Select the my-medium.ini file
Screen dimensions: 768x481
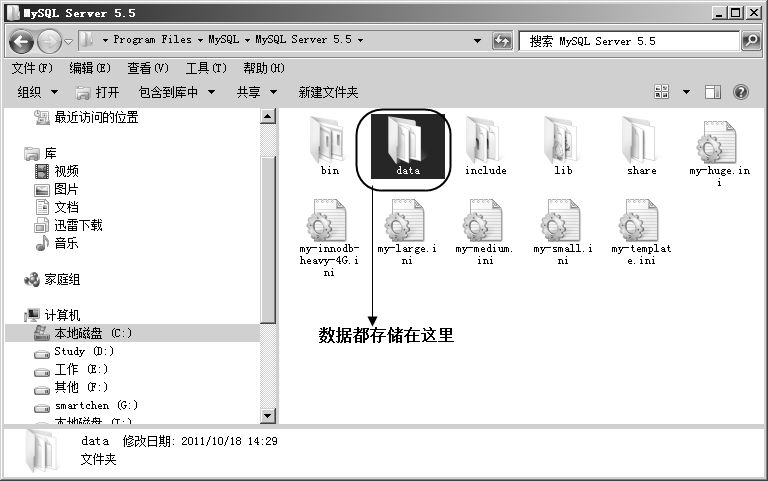coord(484,232)
